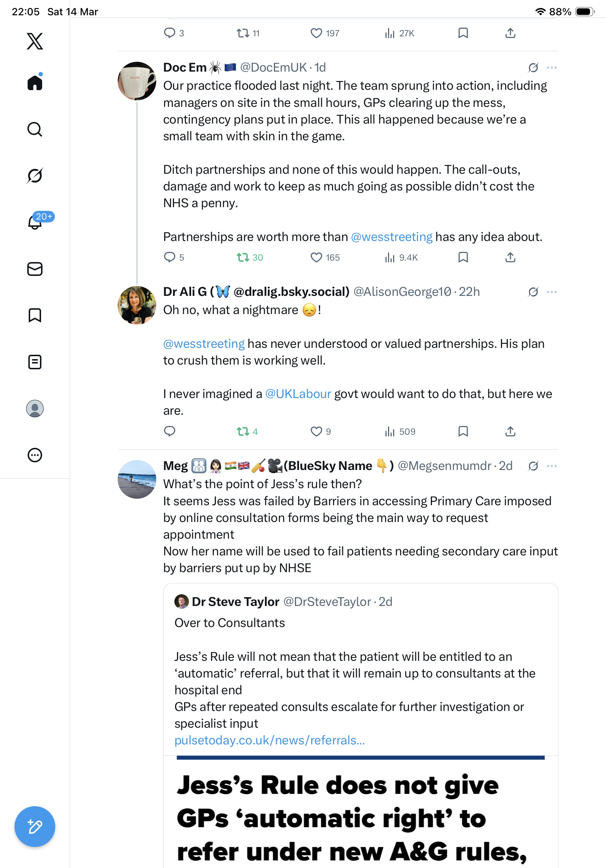Open the Grok icon in sidebar

coord(35,176)
